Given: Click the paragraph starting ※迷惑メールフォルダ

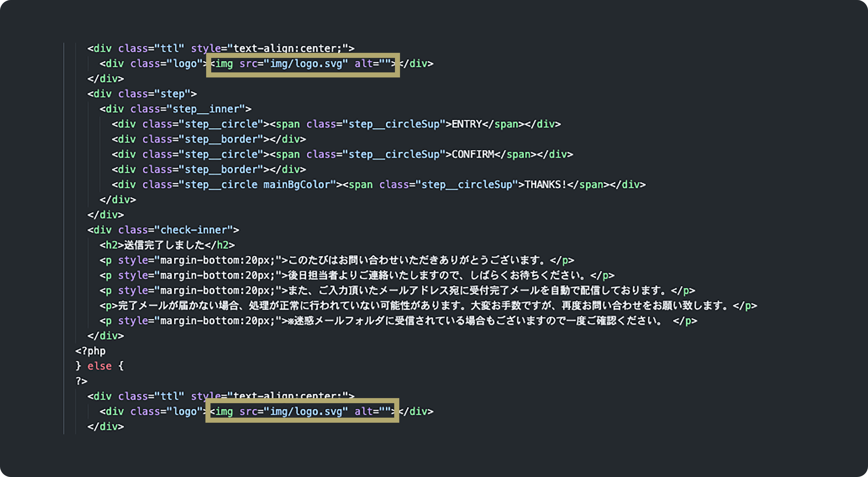Looking at the screenshot, I should click(398, 321).
